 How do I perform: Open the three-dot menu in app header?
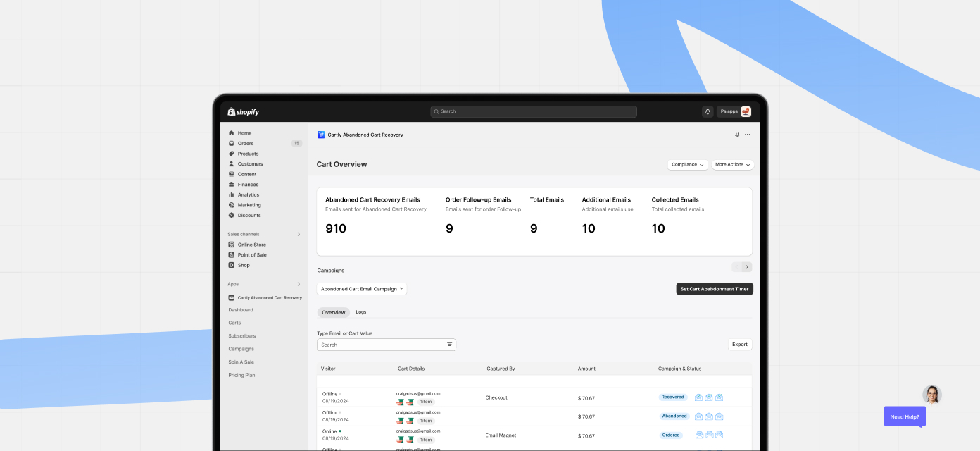[748, 135]
